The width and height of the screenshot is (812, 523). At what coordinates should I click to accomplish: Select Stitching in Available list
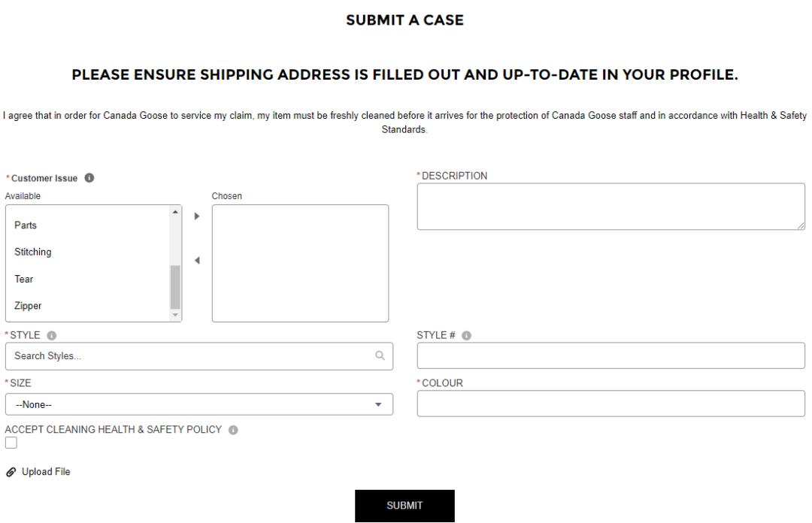click(33, 252)
